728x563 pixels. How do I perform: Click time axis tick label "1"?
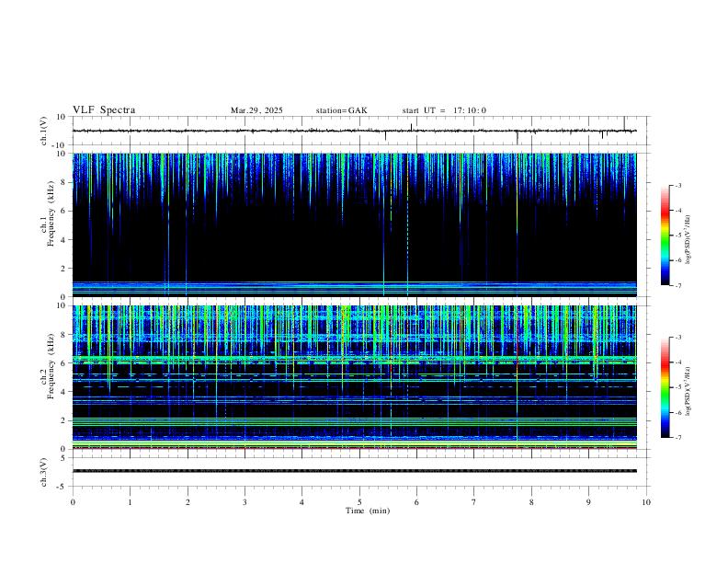pos(130,502)
